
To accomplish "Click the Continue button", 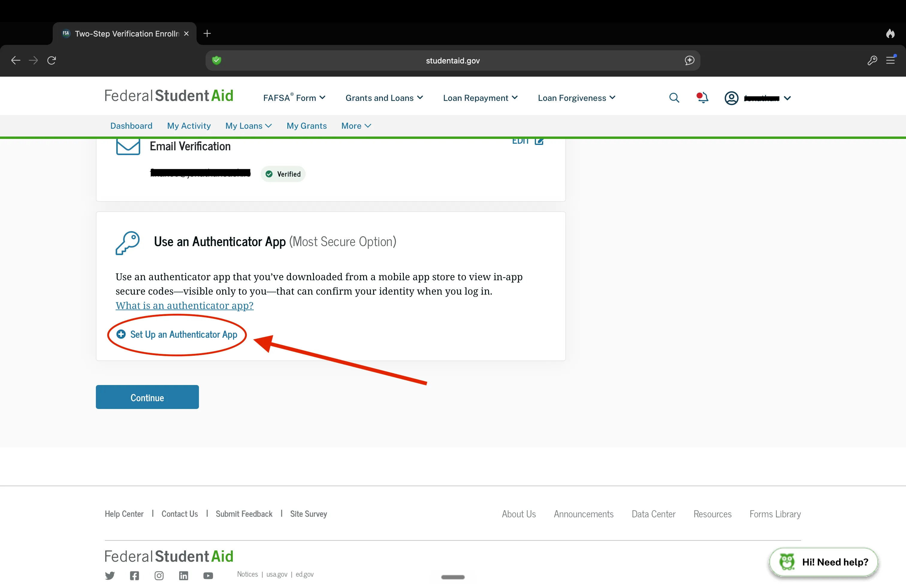I will click(147, 397).
